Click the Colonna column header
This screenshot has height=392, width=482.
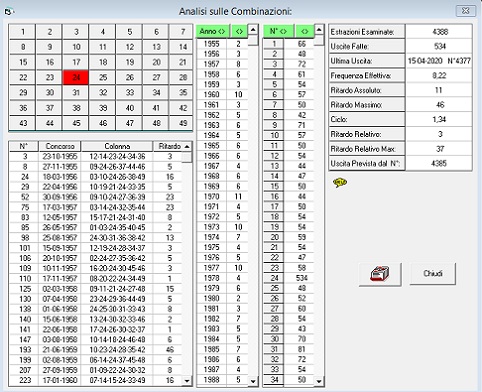(x=117, y=146)
